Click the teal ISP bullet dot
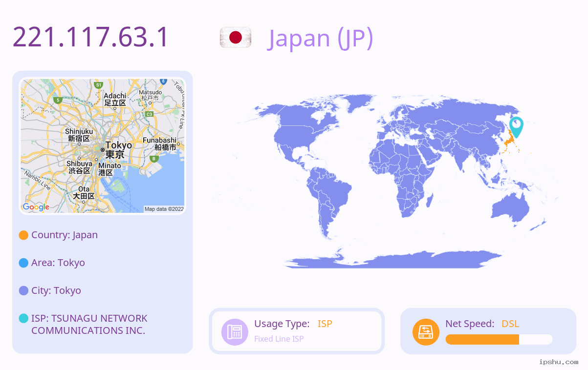 pos(23,318)
